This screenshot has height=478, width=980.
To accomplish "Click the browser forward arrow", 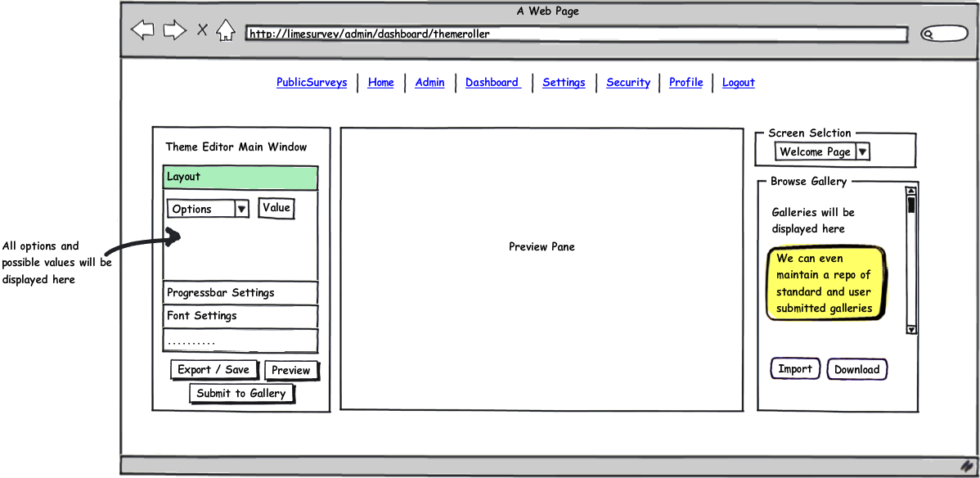I will tap(174, 31).
